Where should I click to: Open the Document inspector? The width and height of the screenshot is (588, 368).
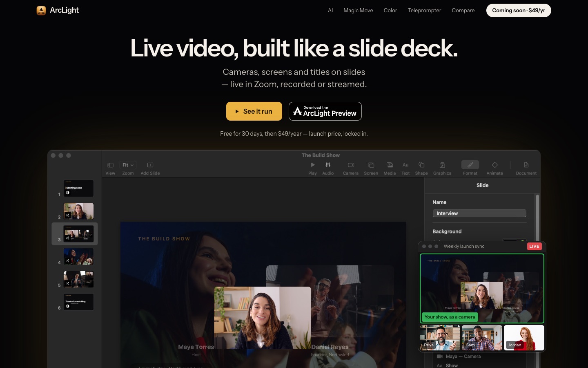[526, 165]
